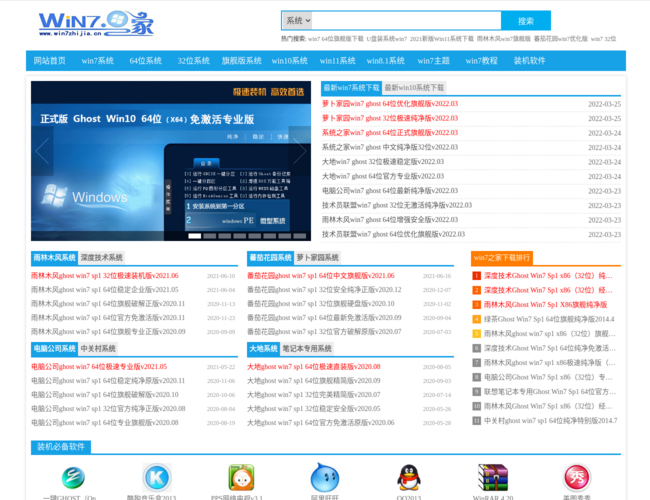
Task: Open the WinRAR 4.20 books icon
Action: [493, 478]
